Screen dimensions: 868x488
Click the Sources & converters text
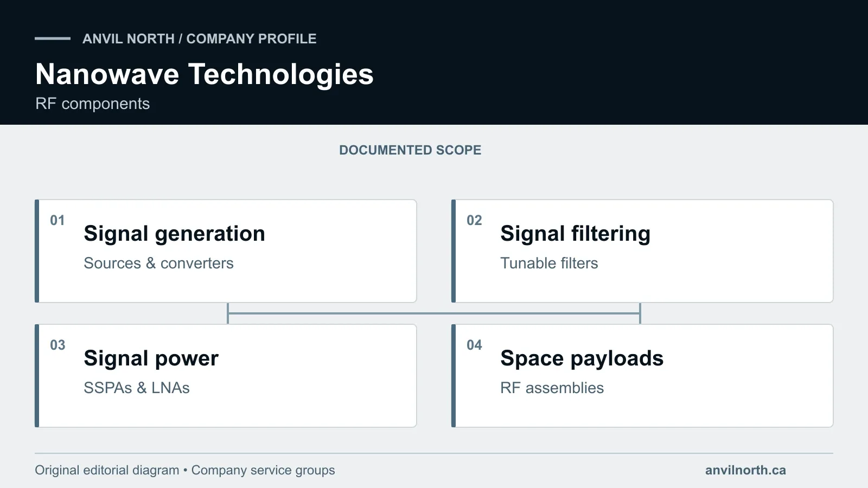click(158, 263)
